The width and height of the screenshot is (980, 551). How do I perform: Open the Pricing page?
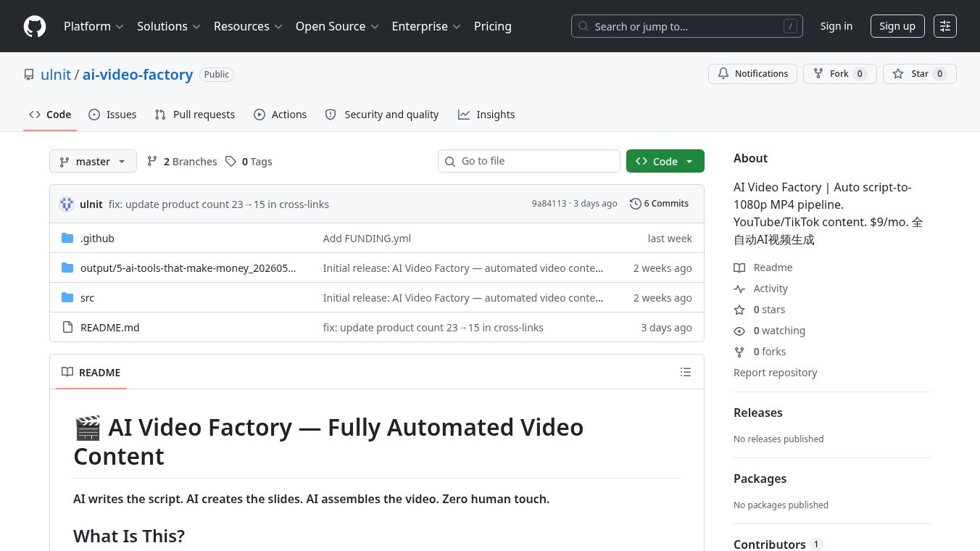493,26
